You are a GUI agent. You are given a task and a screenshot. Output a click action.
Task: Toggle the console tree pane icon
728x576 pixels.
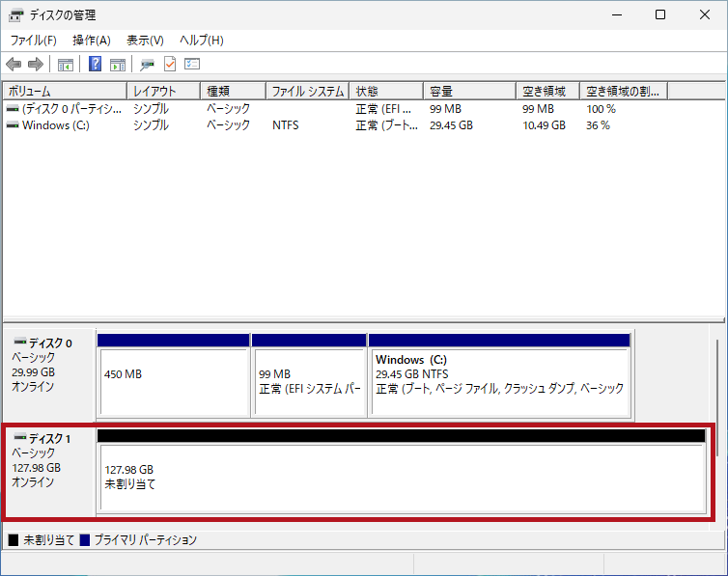[66, 65]
